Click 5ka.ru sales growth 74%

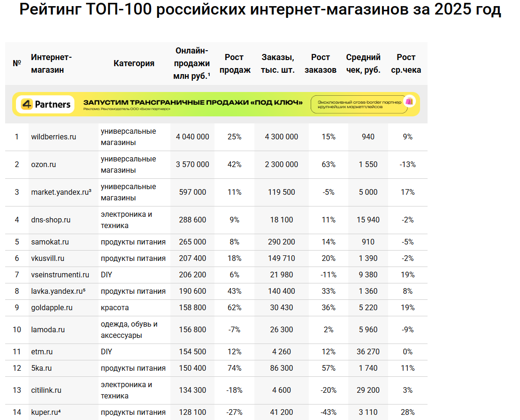235,368
